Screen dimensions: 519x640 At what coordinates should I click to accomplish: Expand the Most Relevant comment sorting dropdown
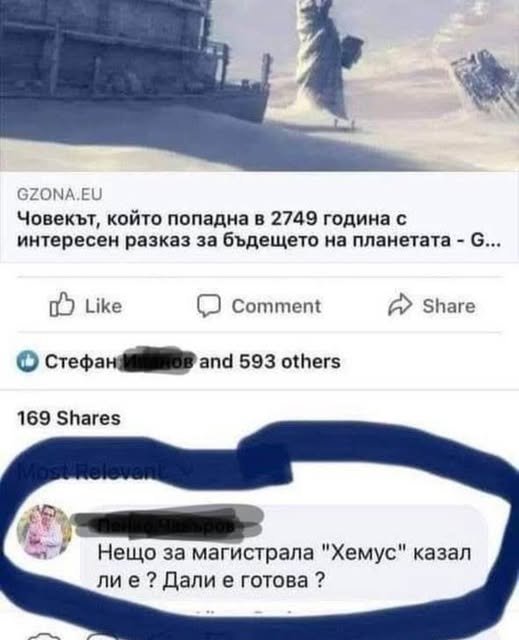pos(104,472)
